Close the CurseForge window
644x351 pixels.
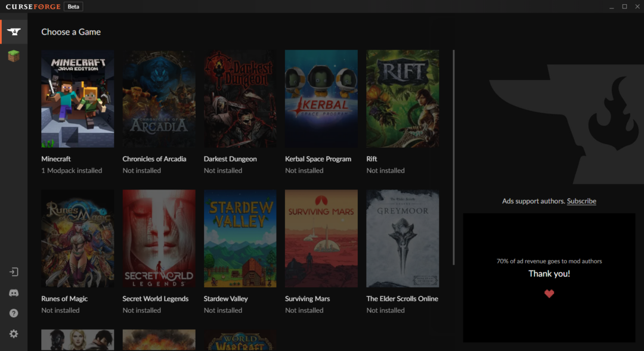pos(637,7)
